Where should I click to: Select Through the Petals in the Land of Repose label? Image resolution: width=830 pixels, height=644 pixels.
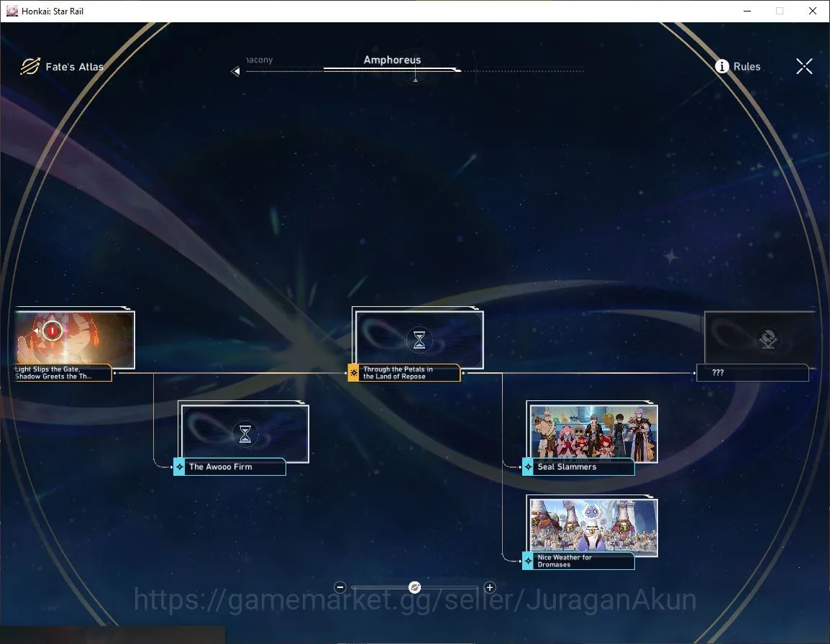coord(409,372)
